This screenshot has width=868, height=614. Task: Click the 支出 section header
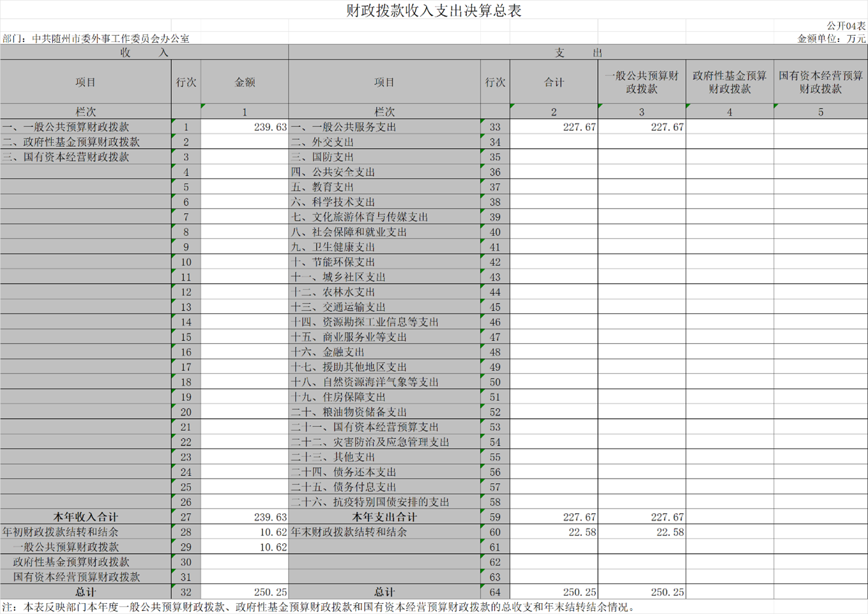pos(578,52)
